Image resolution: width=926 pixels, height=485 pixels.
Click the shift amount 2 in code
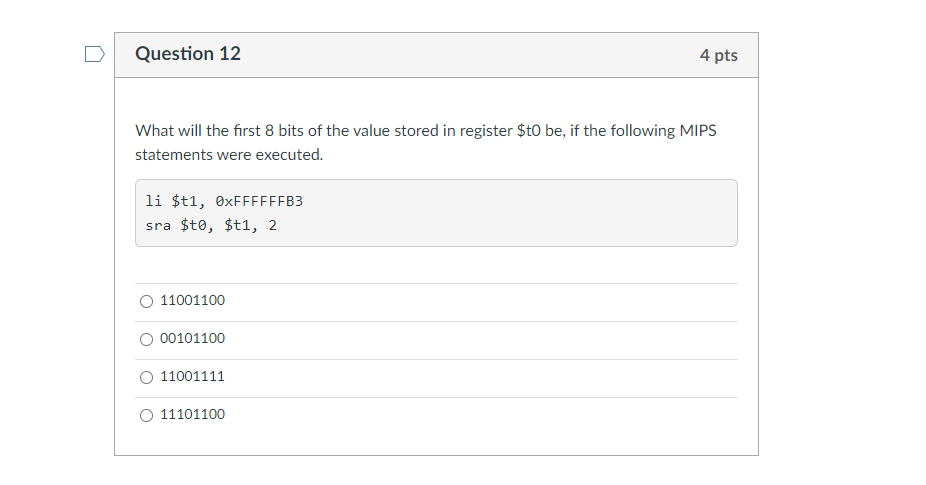[273, 226]
